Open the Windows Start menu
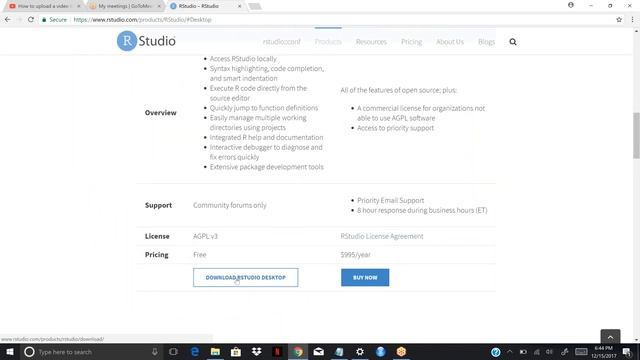The width and height of the screenshot is (640, 360). [10, 352]
